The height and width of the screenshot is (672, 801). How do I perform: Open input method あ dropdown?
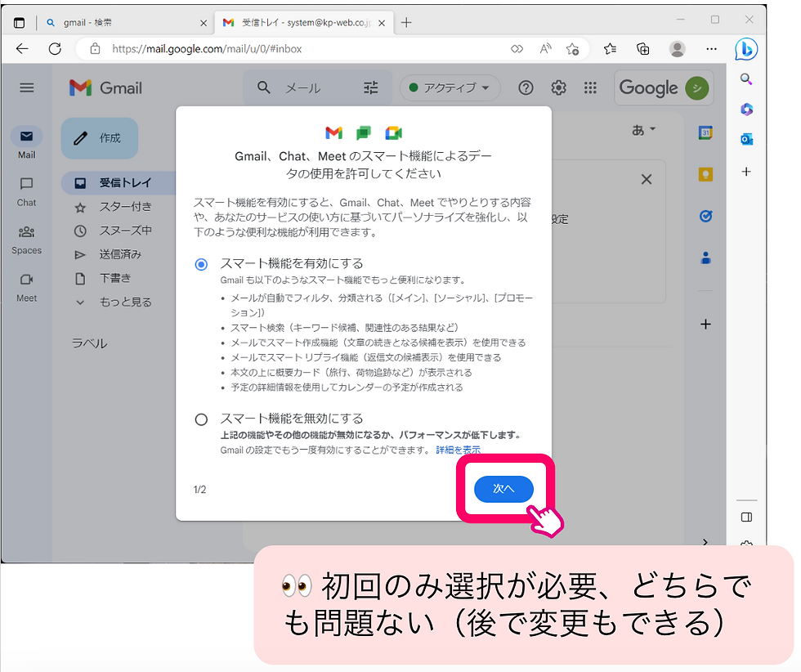(x=642, y=130)
